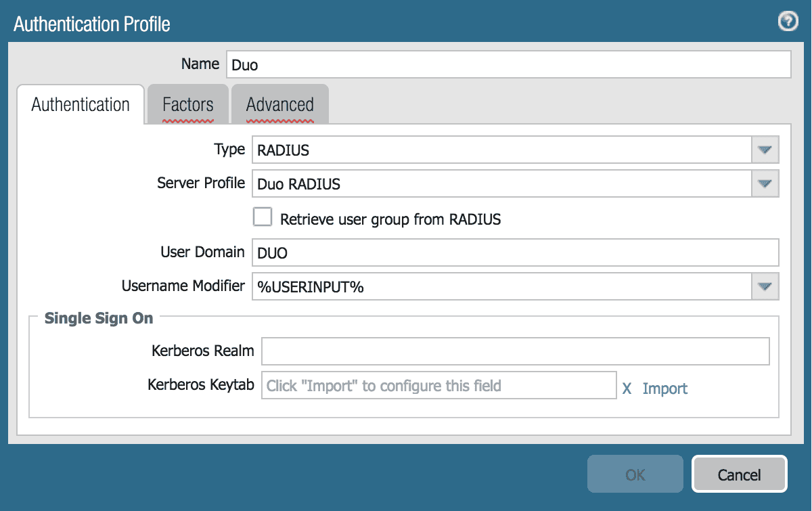The height and width of the screenshot is (511, 812).
Task: Enable Retrieve user group from RADIUS
Action: coord(262,217)
